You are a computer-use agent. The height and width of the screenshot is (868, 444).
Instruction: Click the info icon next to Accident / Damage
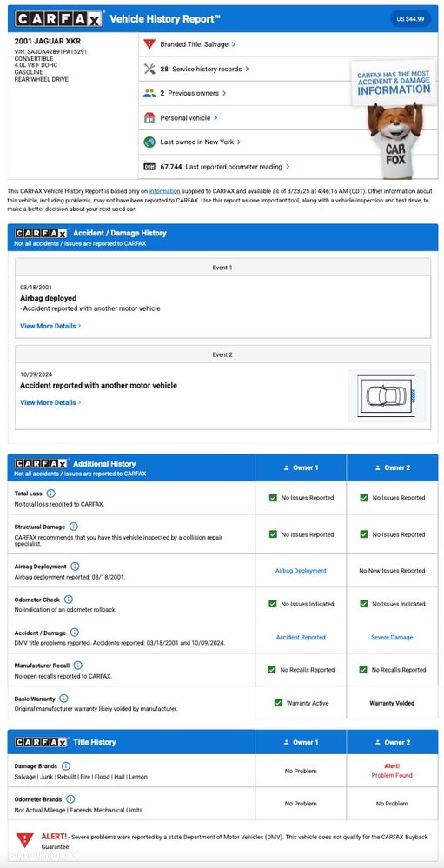tap(74, 633)
